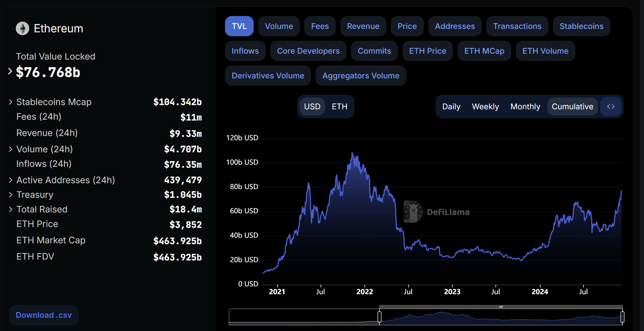
Task: Expand the Total Raised details
Action: point(10,209)
